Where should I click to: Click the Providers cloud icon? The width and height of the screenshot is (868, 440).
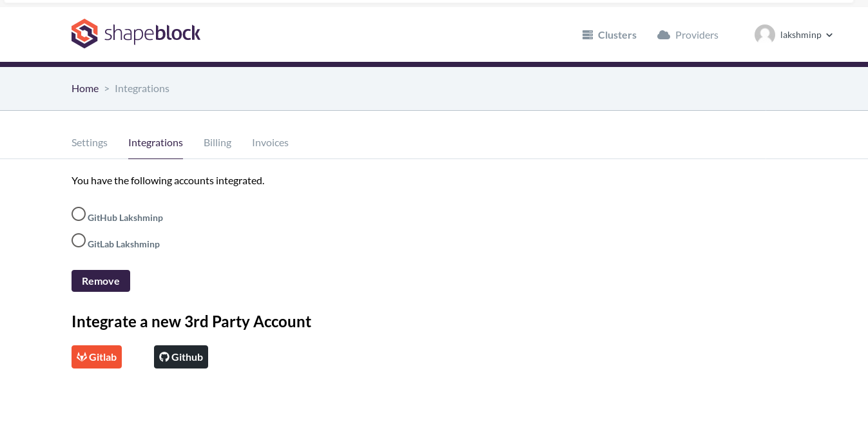[x=664, y=35]
